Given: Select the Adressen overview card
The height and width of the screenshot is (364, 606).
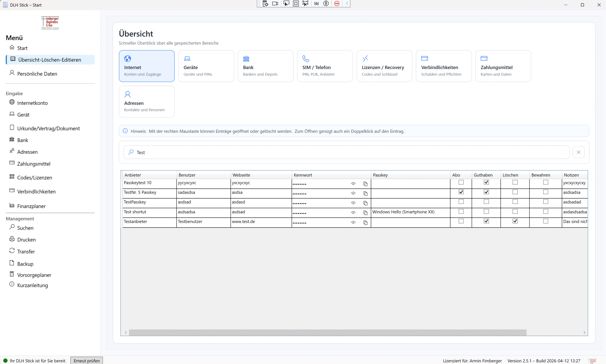Looking at the screenshot, I should click(x=147, y=101).
